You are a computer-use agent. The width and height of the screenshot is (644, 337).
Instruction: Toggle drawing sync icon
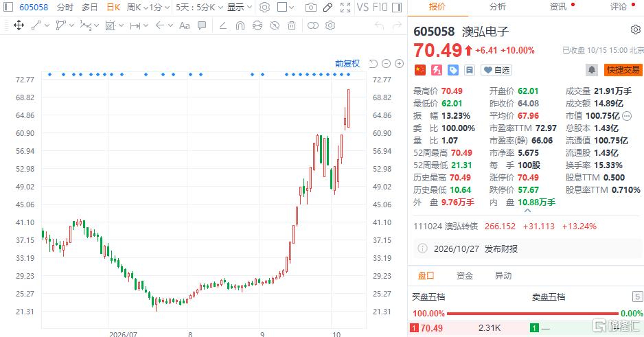click(x=257, y=25)
